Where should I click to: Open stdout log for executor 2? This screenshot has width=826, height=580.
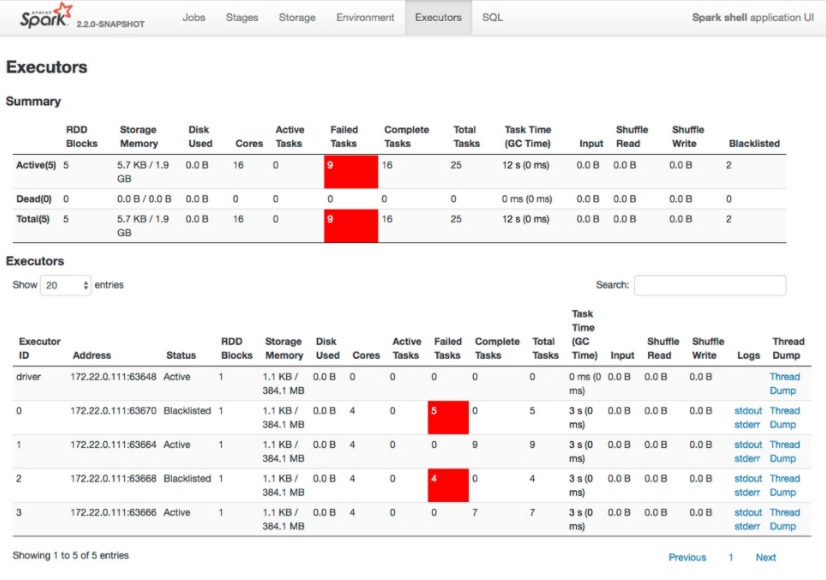(x=748, y=478)
